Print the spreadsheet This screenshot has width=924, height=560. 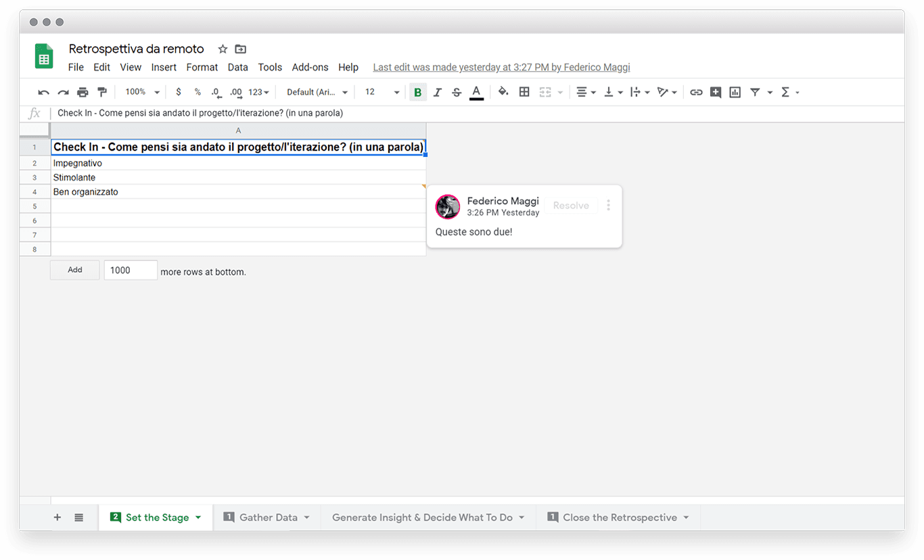(83, 93)
